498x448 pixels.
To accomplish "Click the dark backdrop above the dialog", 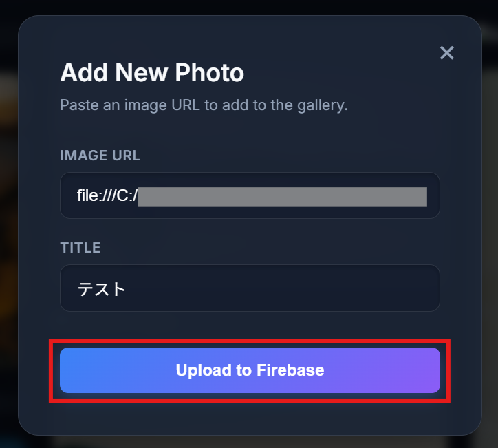I will tap(249, 7).
